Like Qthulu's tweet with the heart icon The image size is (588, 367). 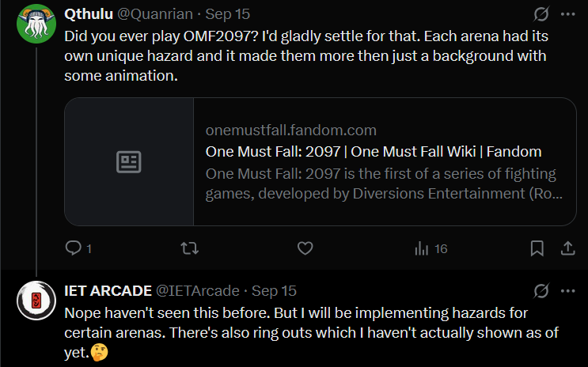(x=305, y=248)
